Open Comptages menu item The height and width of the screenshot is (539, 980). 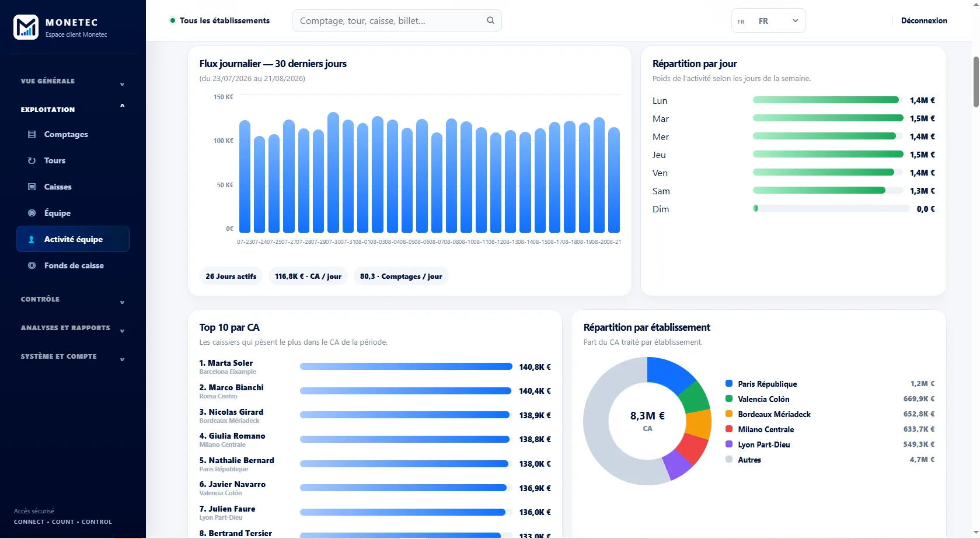(x=73, y=134)
